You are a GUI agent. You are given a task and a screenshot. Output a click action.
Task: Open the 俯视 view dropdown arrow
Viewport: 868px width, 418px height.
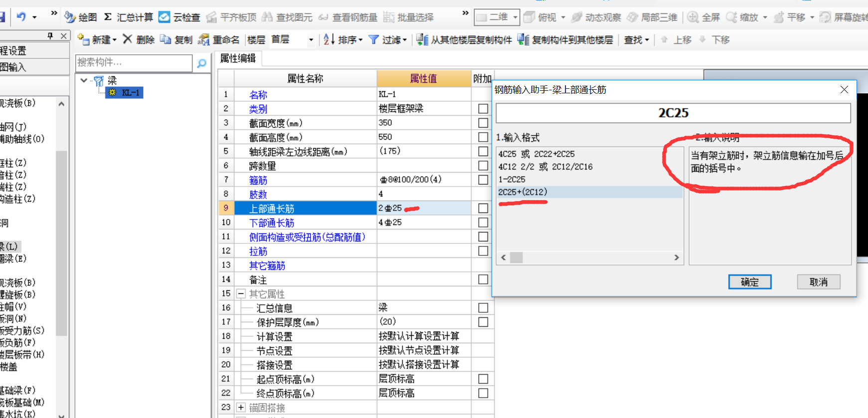tap(563, 17)
